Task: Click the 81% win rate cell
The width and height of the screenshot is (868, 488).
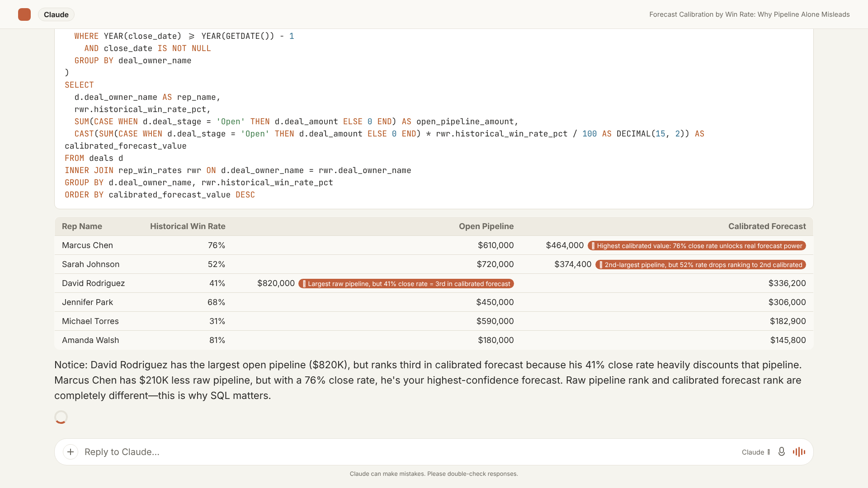Action: 217,340
